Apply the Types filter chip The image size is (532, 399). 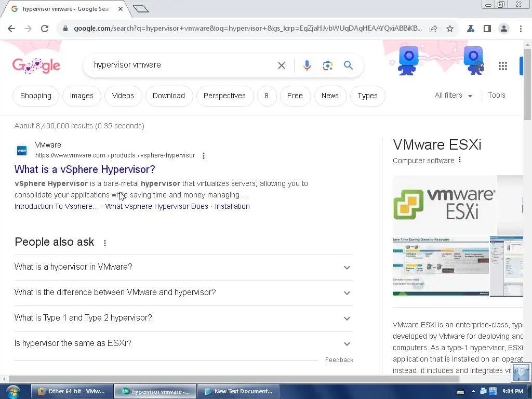[367, 96]
